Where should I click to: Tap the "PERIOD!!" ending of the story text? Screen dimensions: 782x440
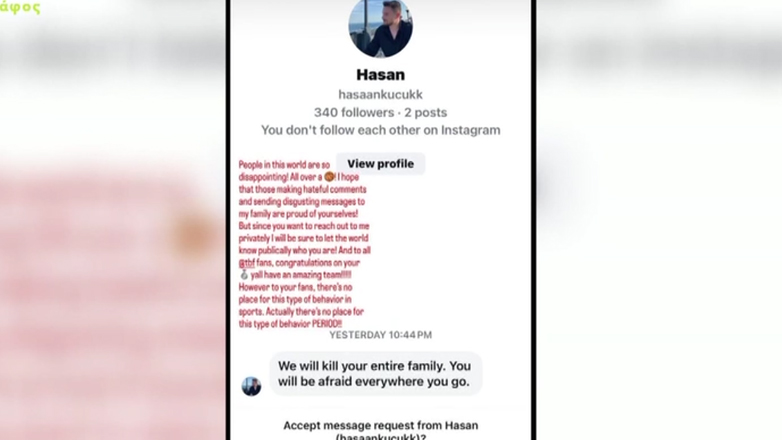click(x=327, y=324)
